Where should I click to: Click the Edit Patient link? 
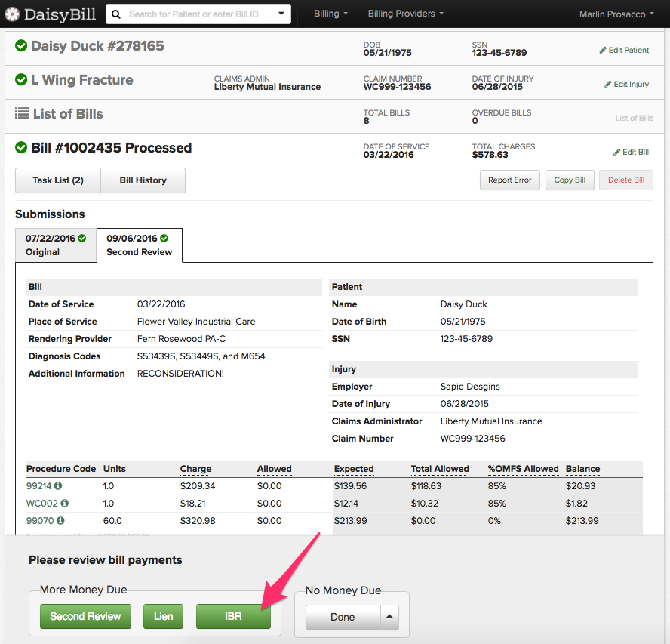pyautogui.click(x=624, y=50)
